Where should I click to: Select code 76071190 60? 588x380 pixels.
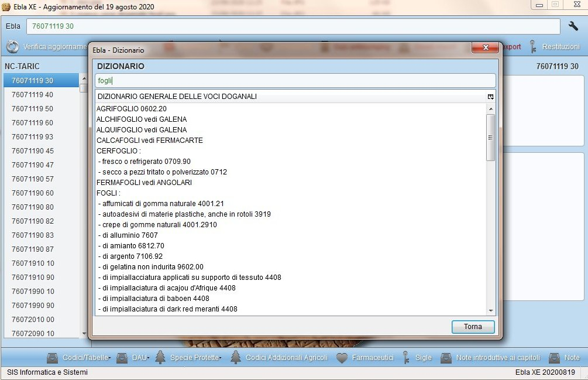point(42,193)
